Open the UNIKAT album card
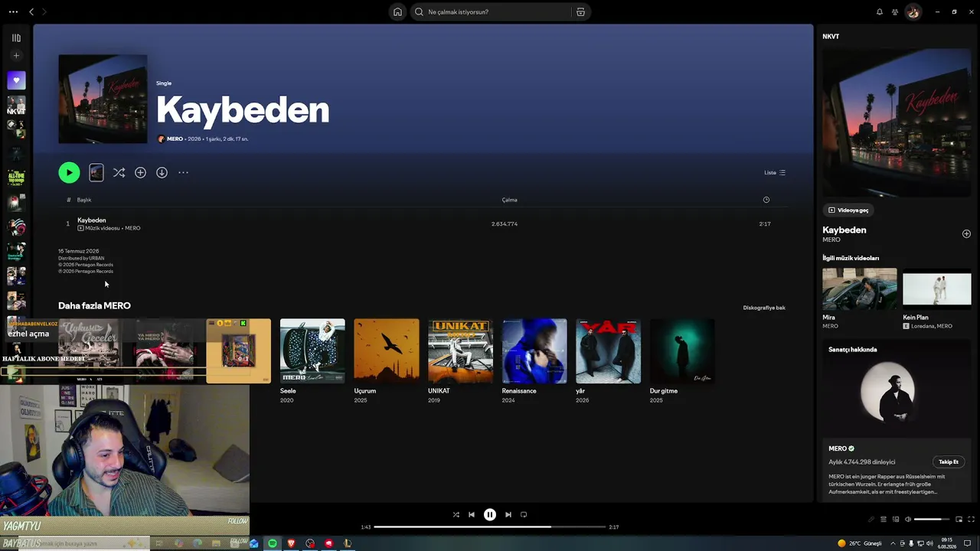This screenshot has width=980, height=551. (460, 360)
